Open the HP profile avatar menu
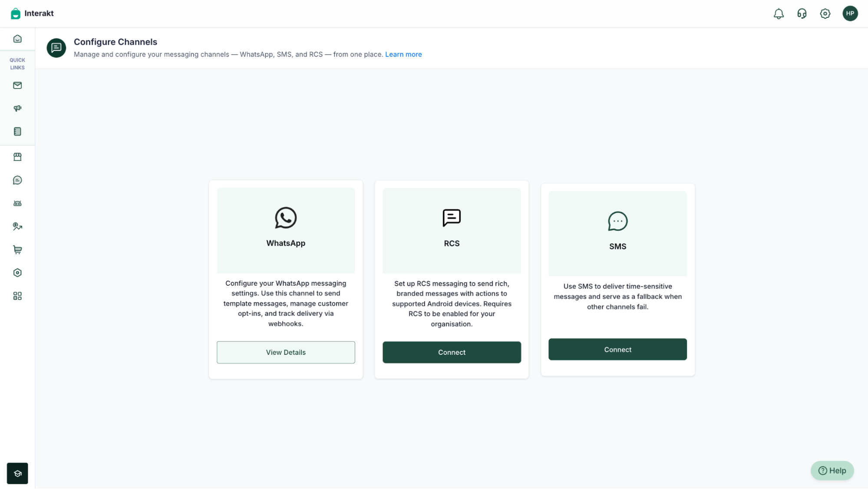The width and height of the screenshot is (868, 489). coord(850,13)
